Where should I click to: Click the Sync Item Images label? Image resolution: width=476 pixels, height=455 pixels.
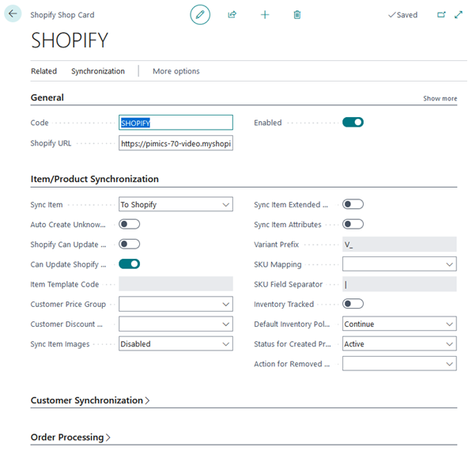click(60, 344)
